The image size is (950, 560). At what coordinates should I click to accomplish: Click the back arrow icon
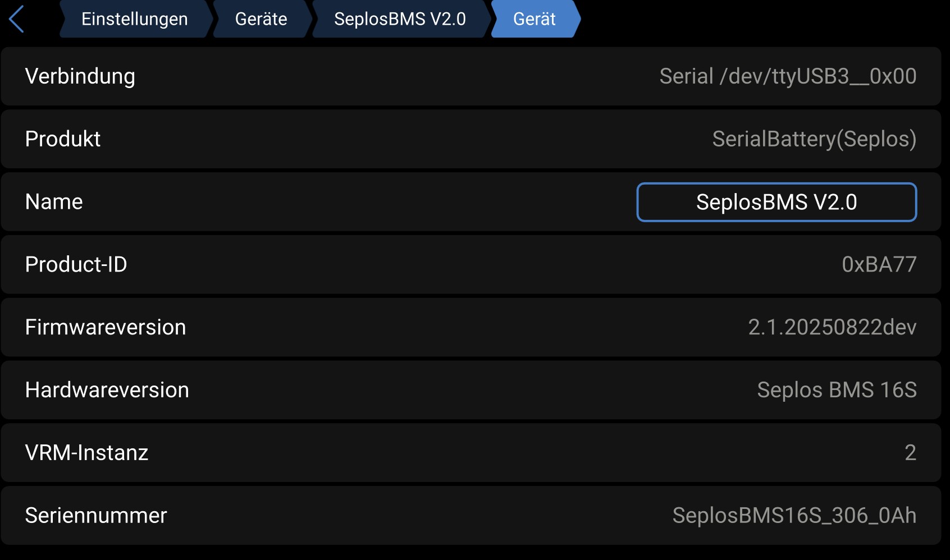coord(17,19)
